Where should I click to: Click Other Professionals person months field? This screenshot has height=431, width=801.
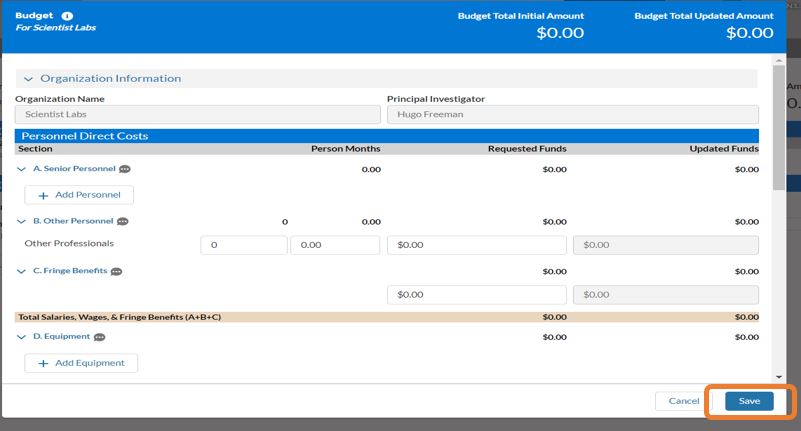335,245
